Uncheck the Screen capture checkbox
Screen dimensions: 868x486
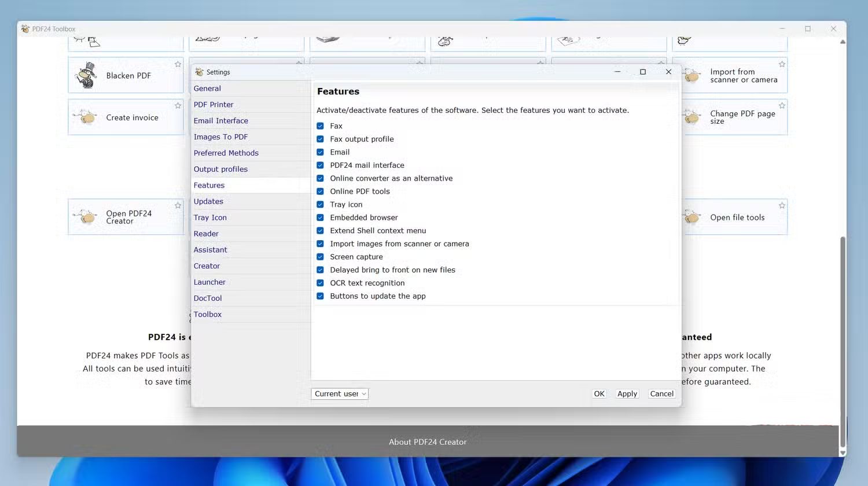(320, 257)
